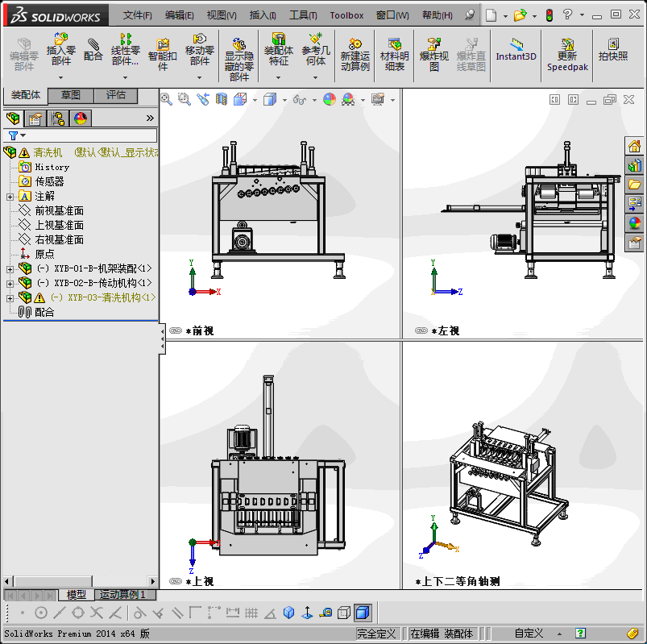The image size is (647, 644).
Task: Open the 线性零部件 pattern tool
Action: point(126,49)
